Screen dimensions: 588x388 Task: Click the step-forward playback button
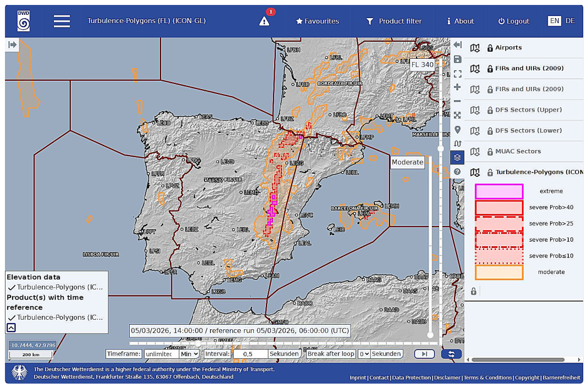click(424, 354)
